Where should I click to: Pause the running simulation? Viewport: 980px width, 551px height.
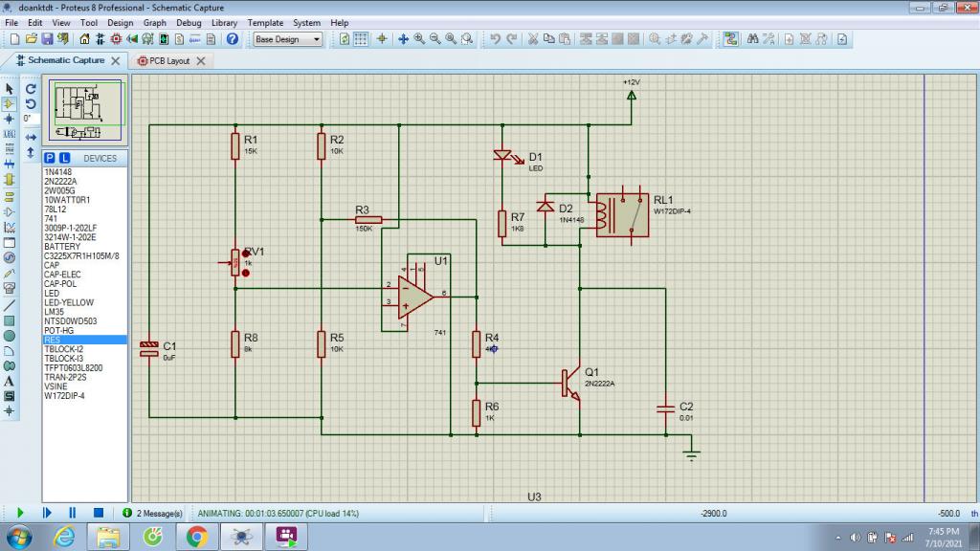72,514
